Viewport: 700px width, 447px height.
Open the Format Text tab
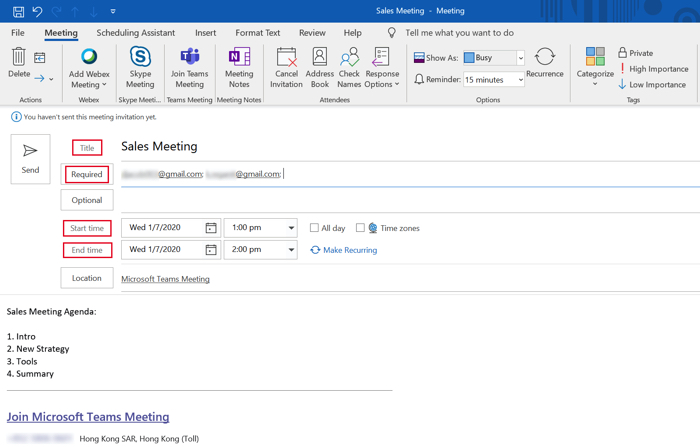(258, 33)
